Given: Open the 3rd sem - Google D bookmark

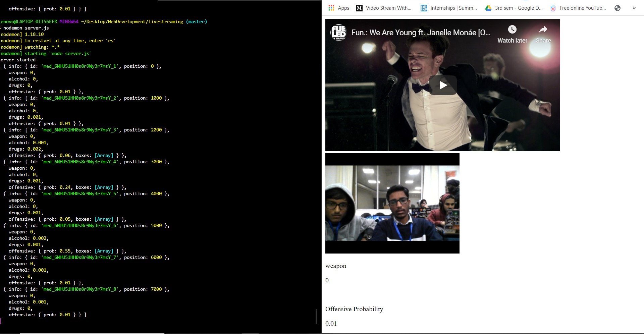Looking at the screenshot, I should pyautogui.click(x=518, y=8).
